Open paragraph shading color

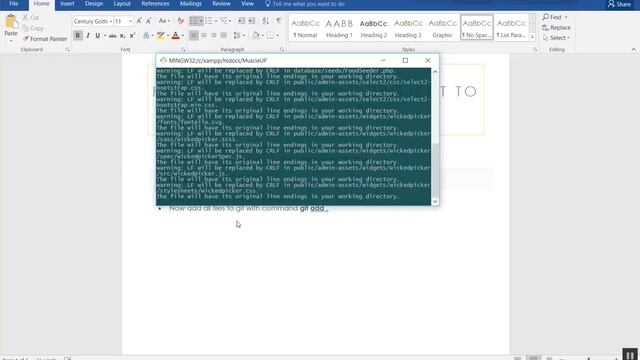pos(256,36)
